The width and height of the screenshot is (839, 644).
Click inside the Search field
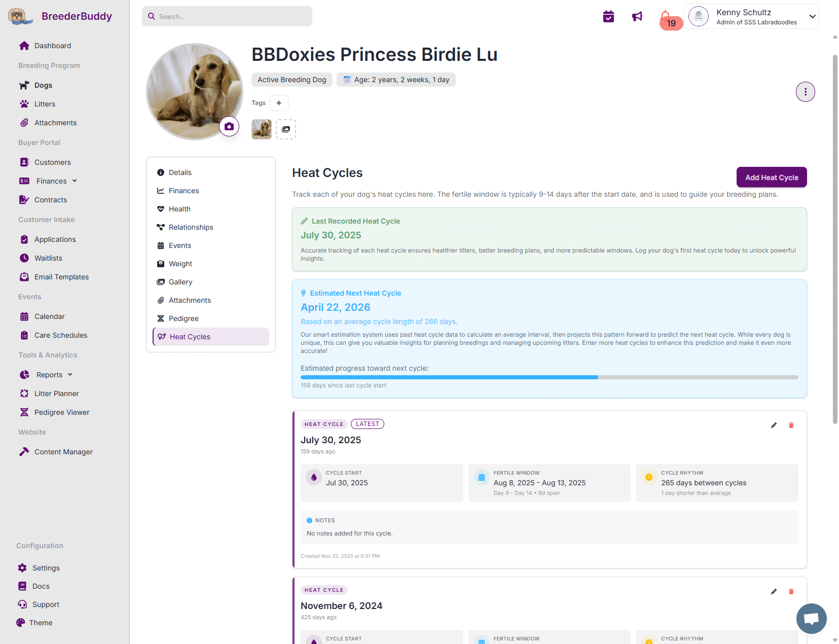coord(227,16)
